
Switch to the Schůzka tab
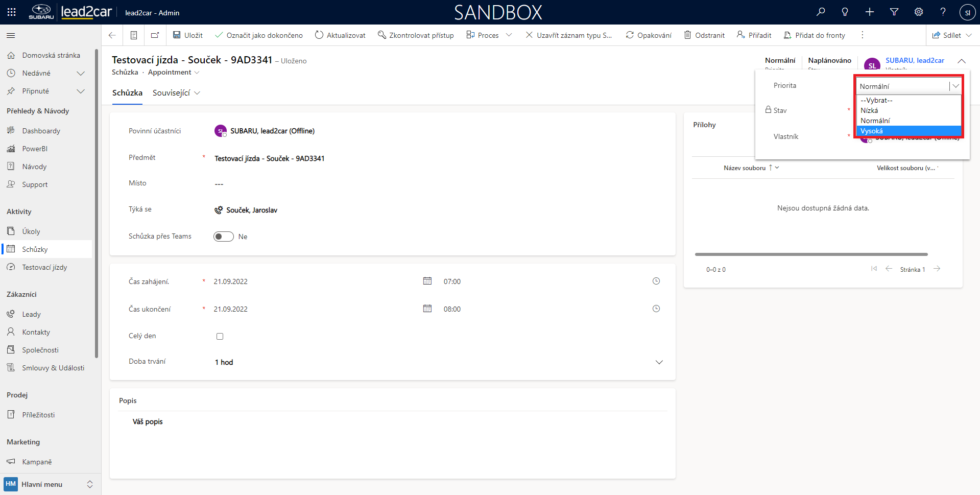coord(127,93)
